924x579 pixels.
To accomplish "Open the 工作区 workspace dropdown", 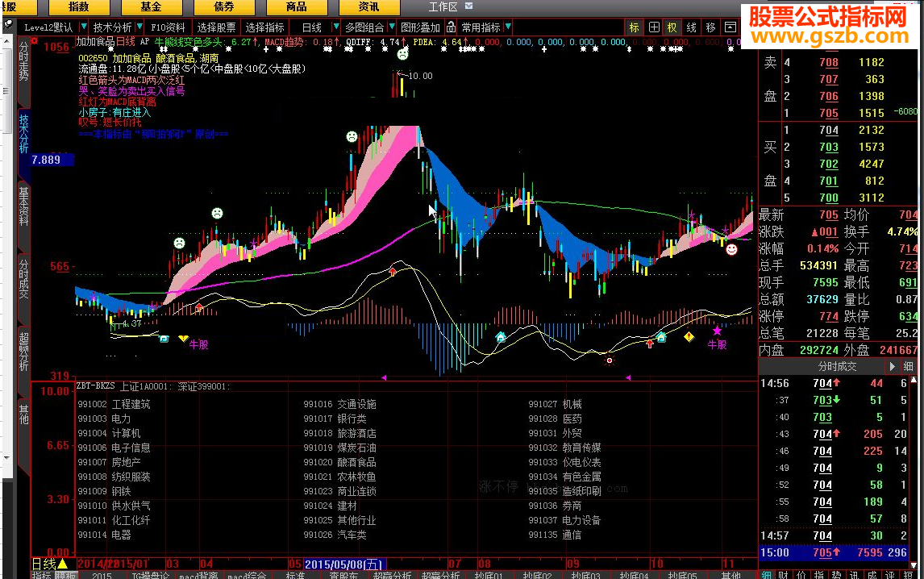I will click(469, 6).
